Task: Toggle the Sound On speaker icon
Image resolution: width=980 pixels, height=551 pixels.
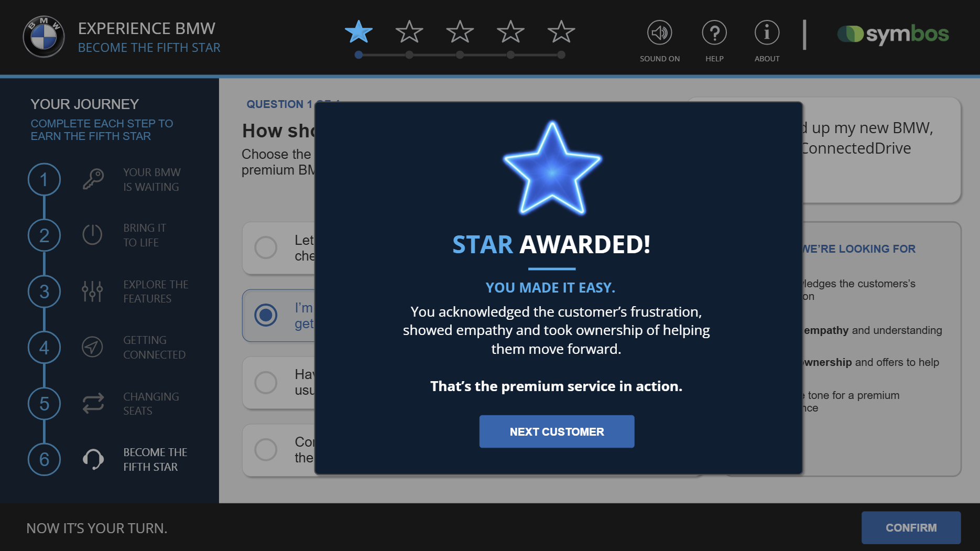Action: 660,33
